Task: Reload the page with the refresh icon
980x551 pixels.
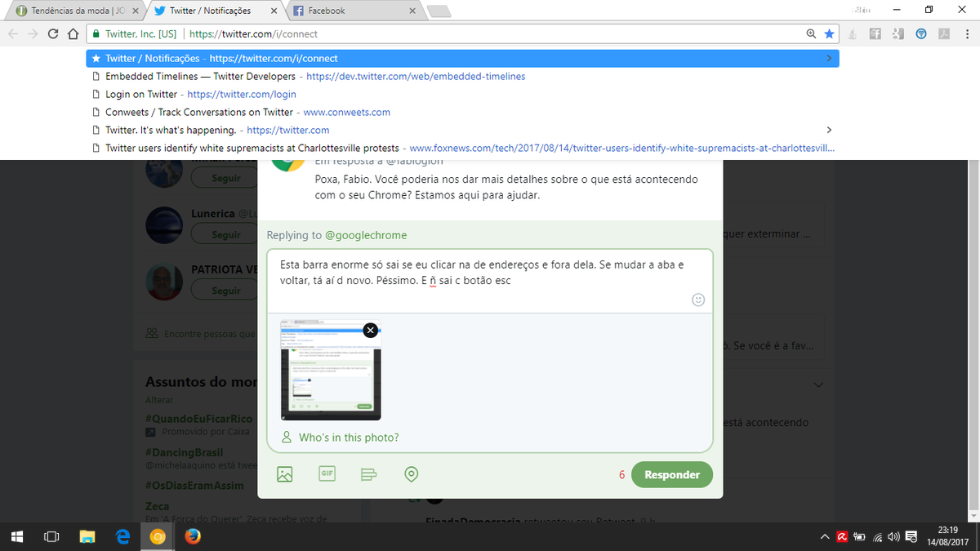Action: [x=52, y=34]
